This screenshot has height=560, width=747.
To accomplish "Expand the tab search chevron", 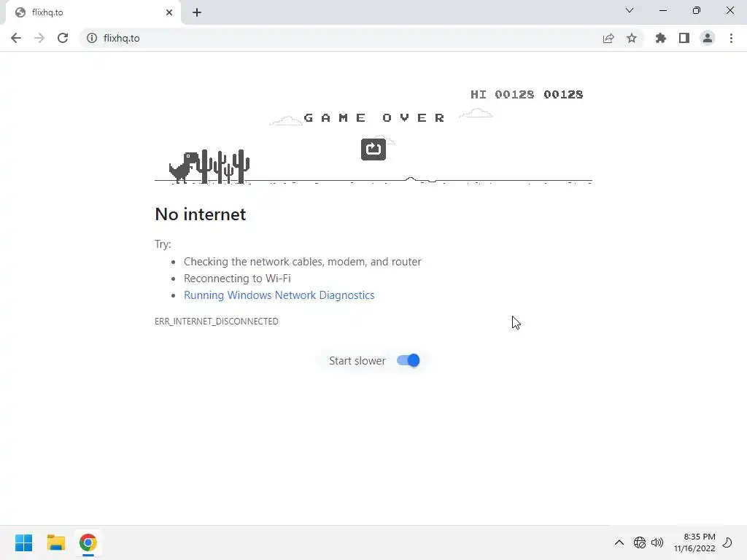I will click(x=630, y=10).
